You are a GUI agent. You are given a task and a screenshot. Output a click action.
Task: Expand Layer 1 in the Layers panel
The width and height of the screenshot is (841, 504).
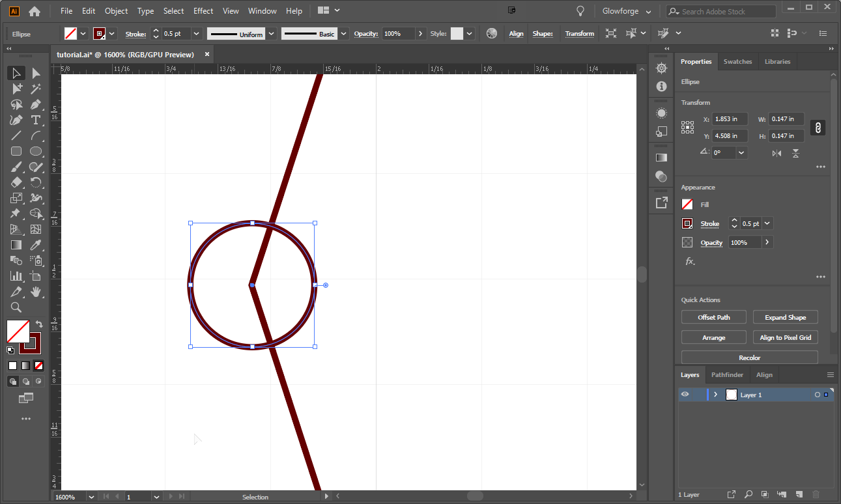click(715, 394)
